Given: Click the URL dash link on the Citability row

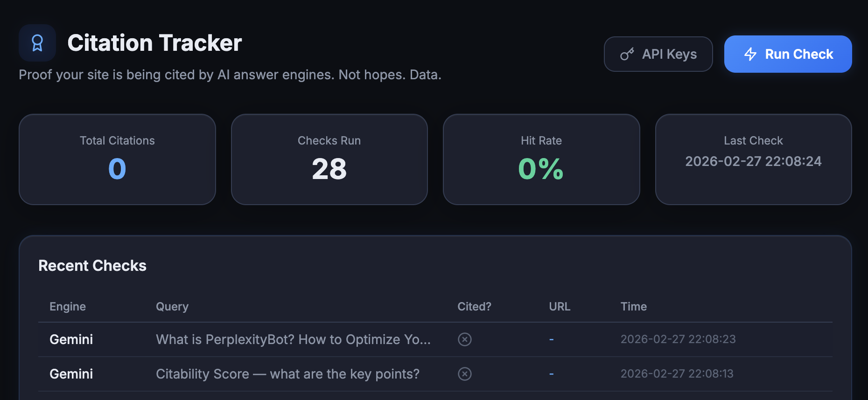Looking at the screenshot, I should 551,373.
